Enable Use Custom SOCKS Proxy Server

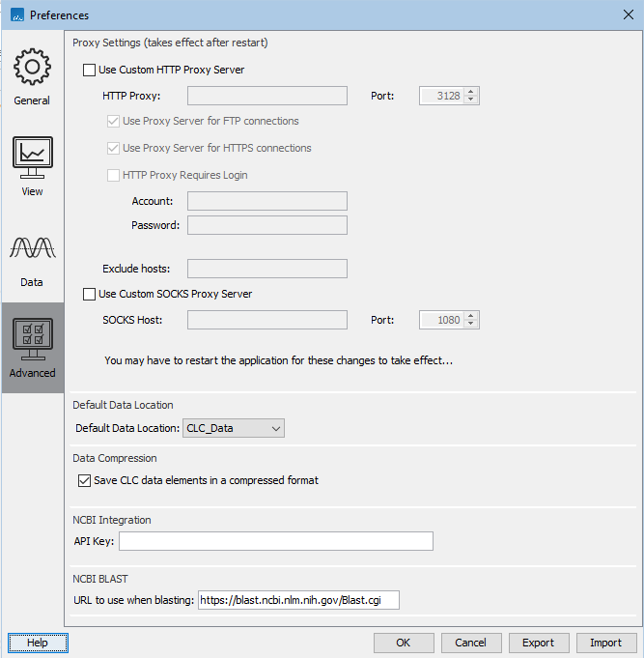coord(91,294)
